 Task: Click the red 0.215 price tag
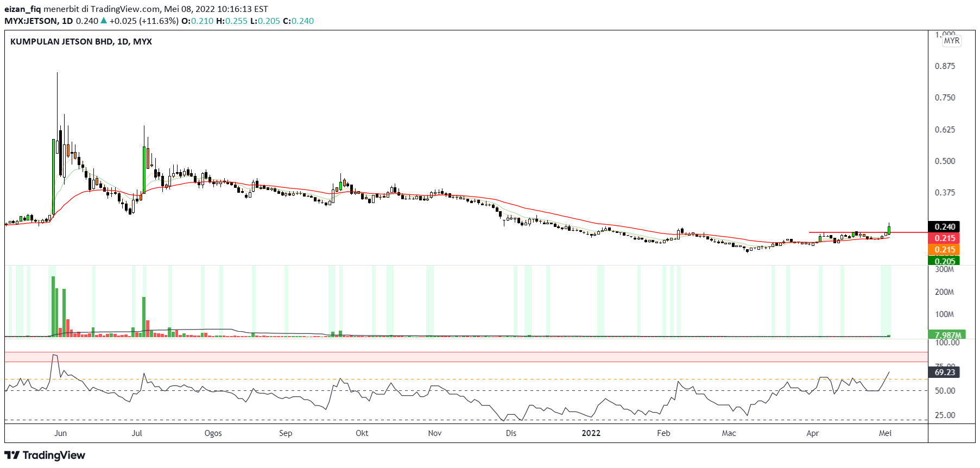[x=945, y=238]
